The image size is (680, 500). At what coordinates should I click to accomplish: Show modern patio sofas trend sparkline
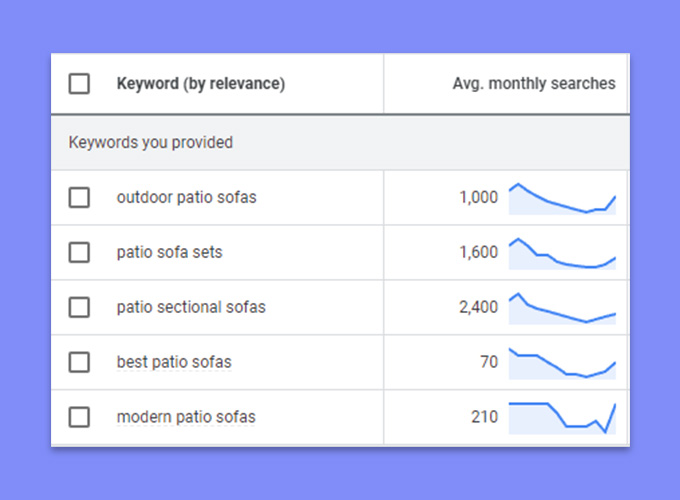coord(562,418)
